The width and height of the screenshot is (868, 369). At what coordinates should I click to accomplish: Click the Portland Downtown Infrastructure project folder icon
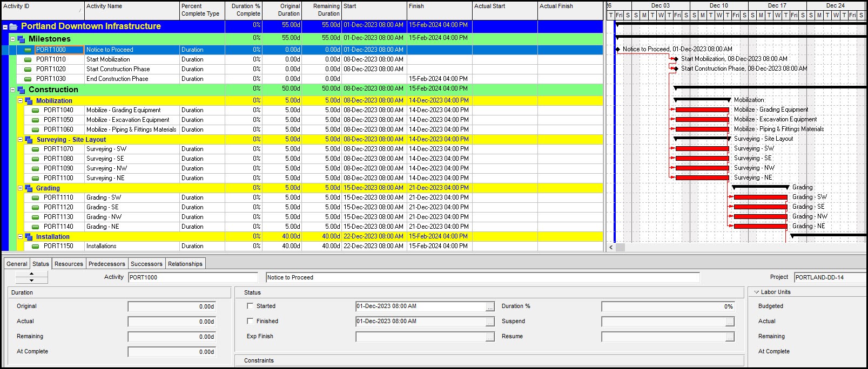pos(14,26)
